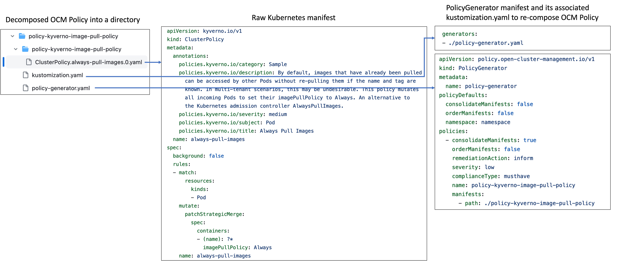
Task: Click the kustomization.yaml file icon
Action: [25, 75]
